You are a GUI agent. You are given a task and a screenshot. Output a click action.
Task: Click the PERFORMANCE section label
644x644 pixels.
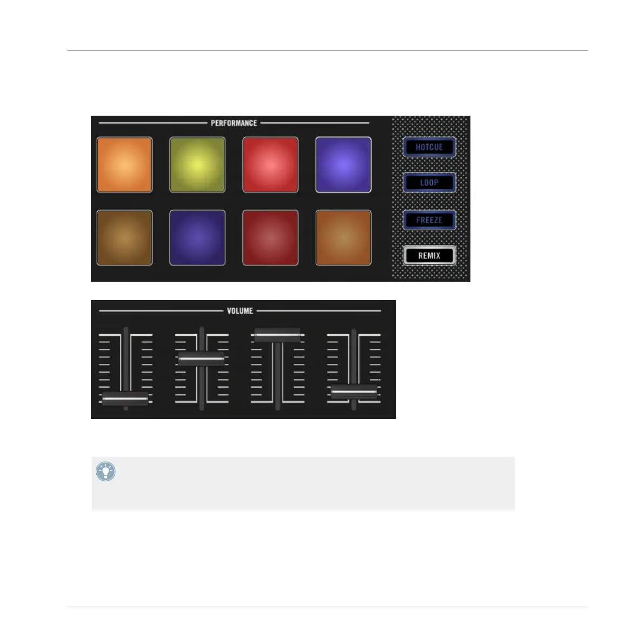(234, 123)
